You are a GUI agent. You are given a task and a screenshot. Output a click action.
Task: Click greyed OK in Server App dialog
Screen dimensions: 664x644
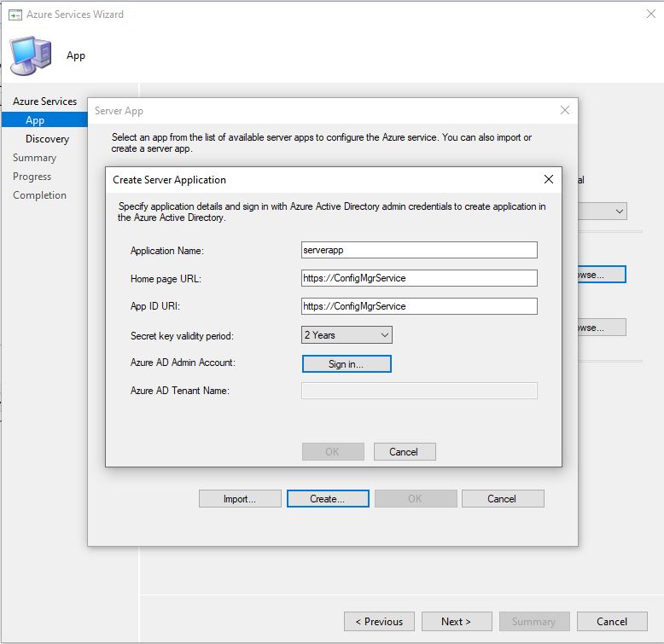coord(416,499)
